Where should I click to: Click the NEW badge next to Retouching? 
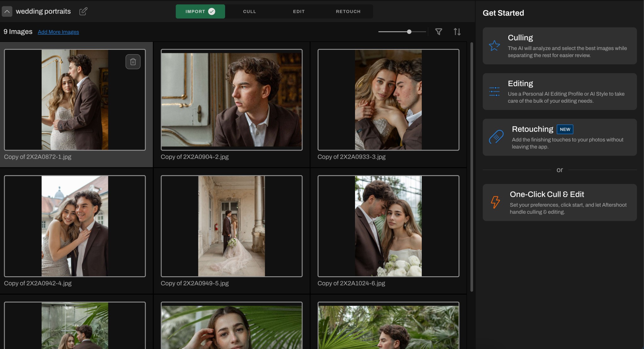[565, 129]
